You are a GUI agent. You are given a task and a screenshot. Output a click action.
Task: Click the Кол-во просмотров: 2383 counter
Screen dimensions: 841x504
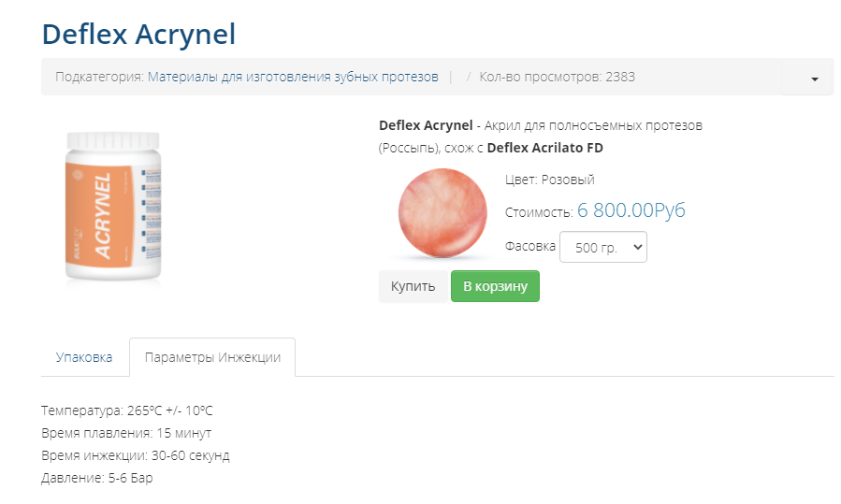(557, 77)
